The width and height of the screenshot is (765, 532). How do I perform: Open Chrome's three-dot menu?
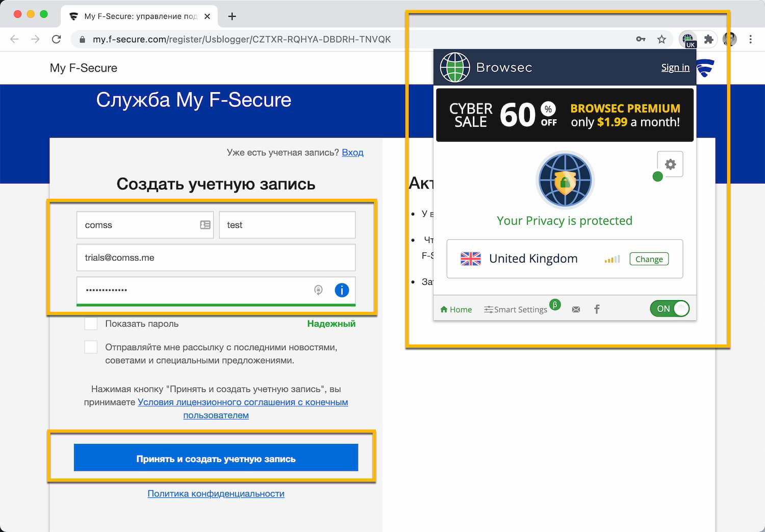(750, 39)
